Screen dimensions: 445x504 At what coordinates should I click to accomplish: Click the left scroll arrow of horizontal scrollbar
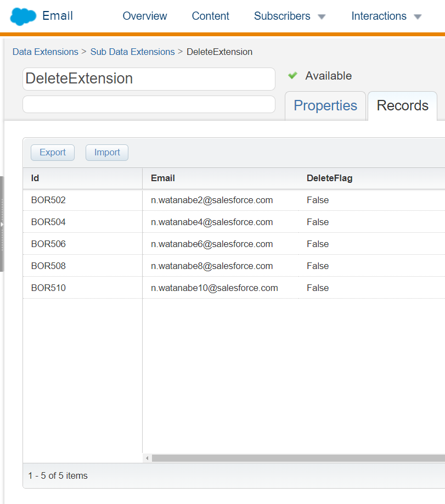(147, 458)
